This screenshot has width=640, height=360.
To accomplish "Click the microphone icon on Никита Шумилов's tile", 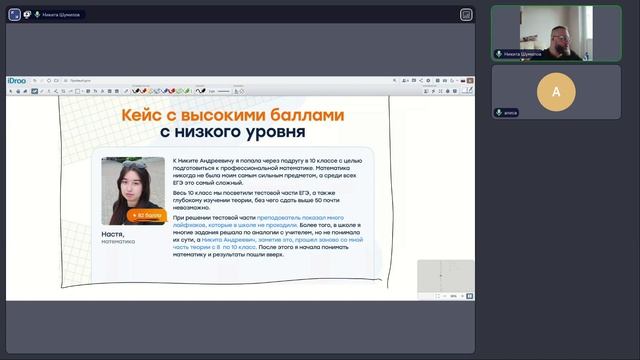I will coord(498,54).
